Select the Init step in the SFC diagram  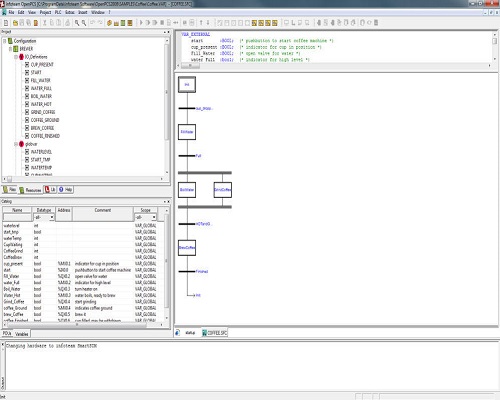pos(187,85)
